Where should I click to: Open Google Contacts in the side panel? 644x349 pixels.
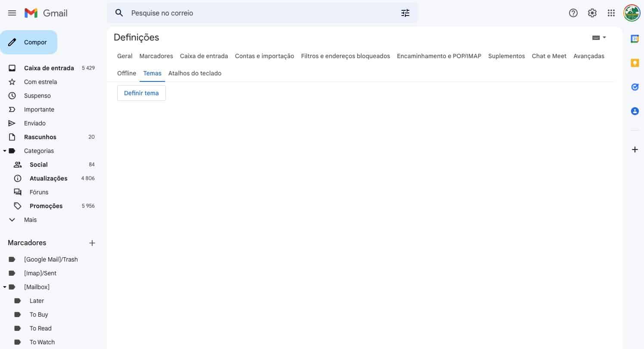635,111
